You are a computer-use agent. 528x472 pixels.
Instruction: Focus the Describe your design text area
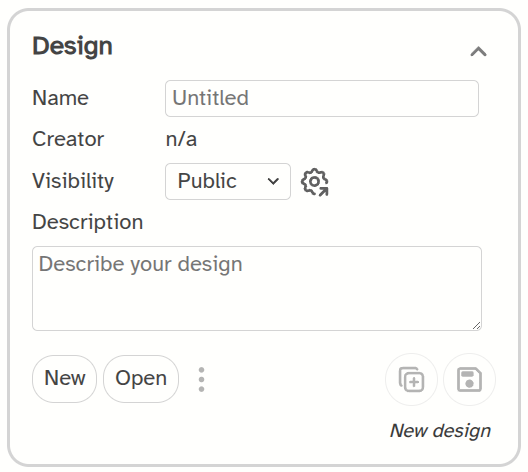257,288
